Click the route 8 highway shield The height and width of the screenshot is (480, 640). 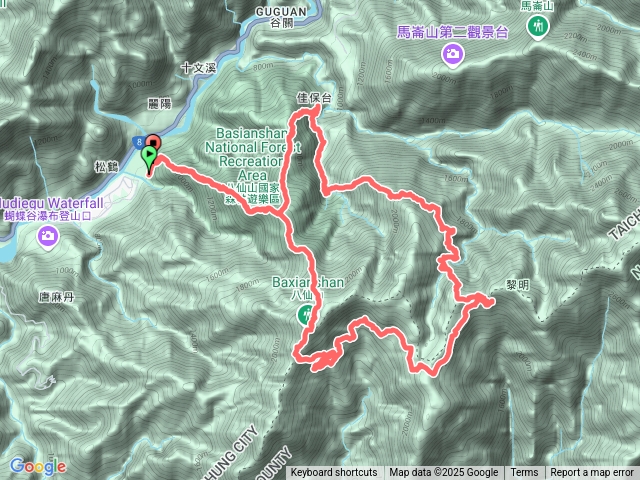(x=139, y=142)
